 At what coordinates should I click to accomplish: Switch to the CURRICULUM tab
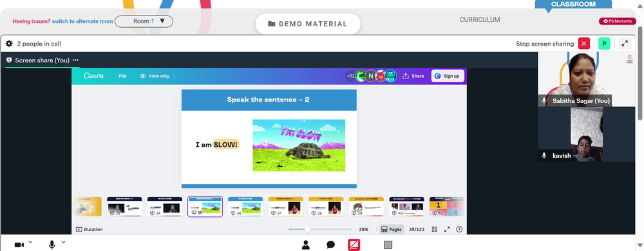pyautogui.click(x=480, y=20)
